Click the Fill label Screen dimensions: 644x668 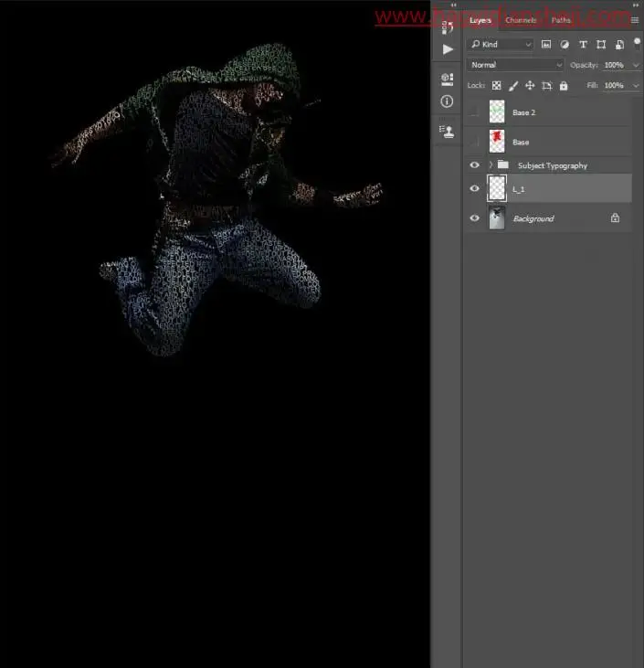point(592,86)
